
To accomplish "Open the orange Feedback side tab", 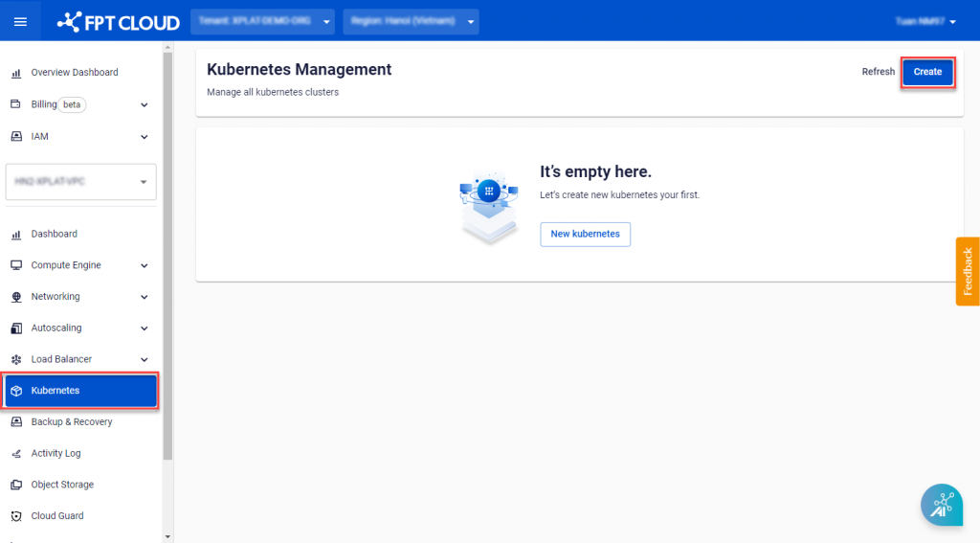I will pos(967,271).
